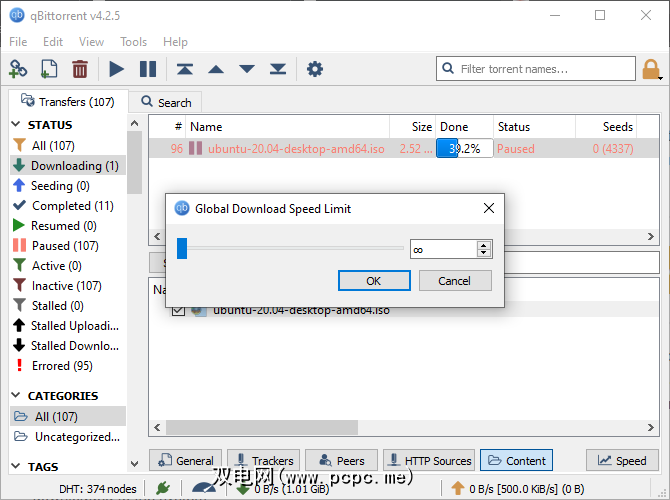Click the Delete torrent trash icon
Image resolution: width=670 pixels, height=500 pixels.
pyautogui.click(x=79, y=69)
